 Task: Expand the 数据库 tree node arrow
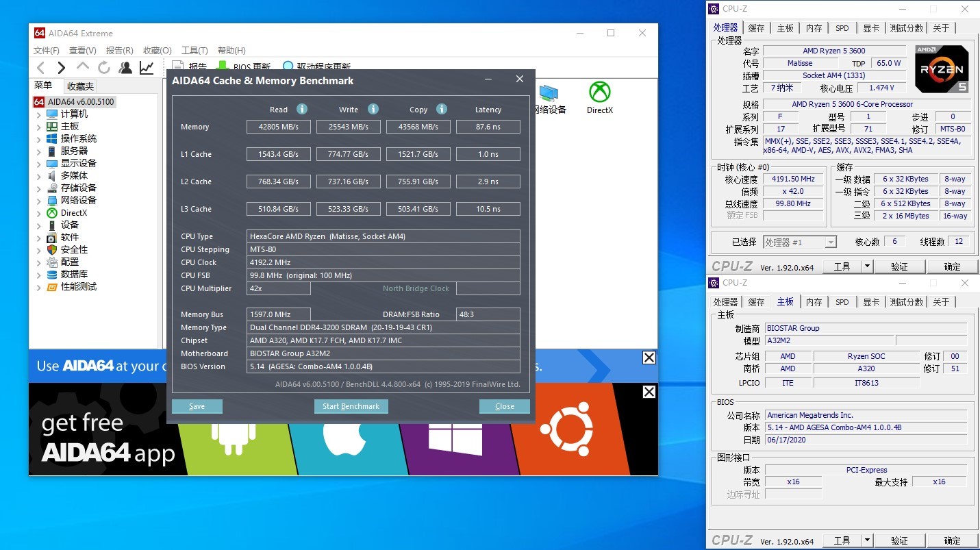(x=39, y=275)
